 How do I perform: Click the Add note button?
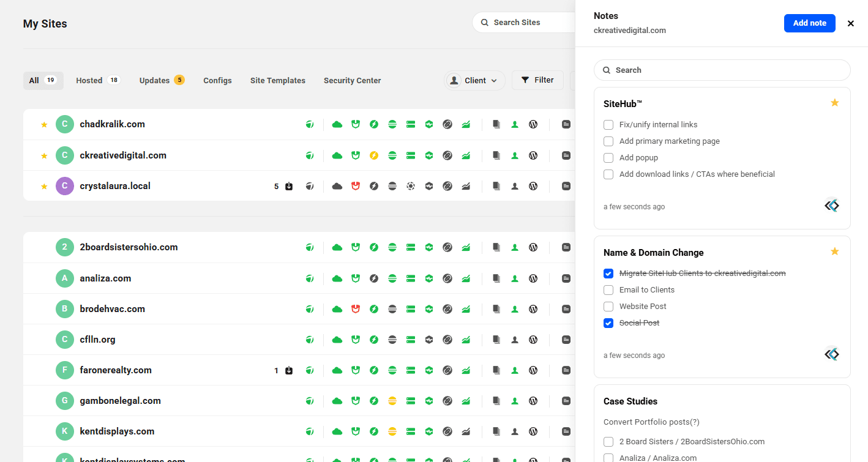click(809, 23)
